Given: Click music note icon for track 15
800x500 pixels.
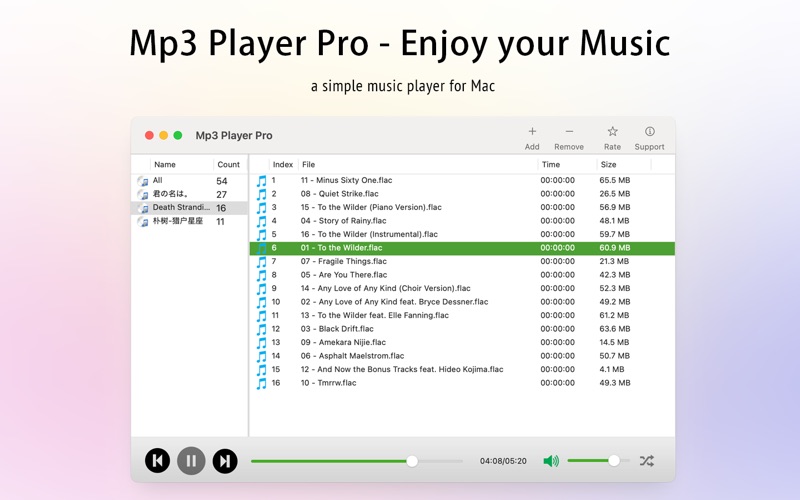Looking at the screenshot, I should coord(261,370).
